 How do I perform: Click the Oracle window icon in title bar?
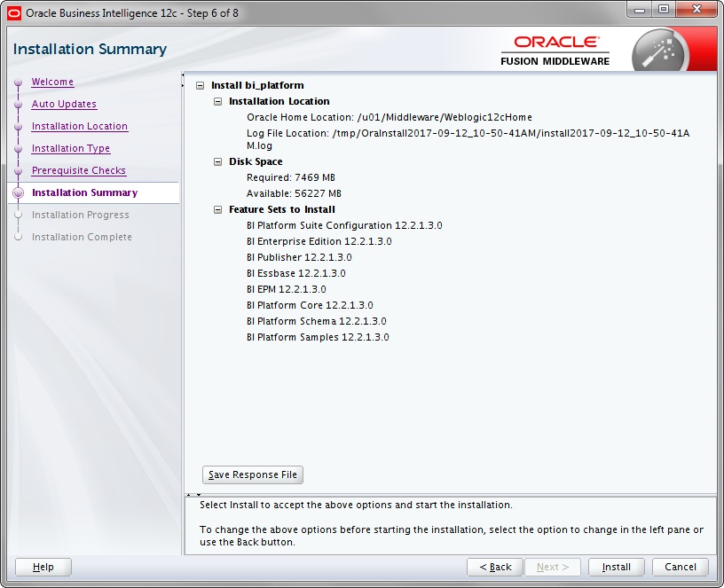[14, 13]
